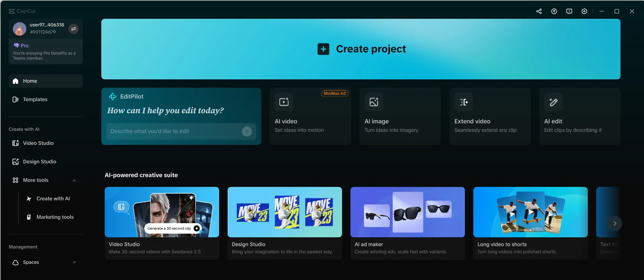
Task: Click the Edit clips by describing it text
Action: click(573, 130)
